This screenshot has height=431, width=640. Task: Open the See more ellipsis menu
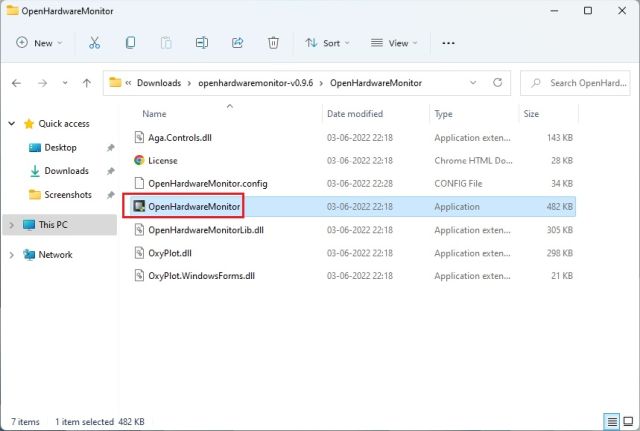point(448,43)
